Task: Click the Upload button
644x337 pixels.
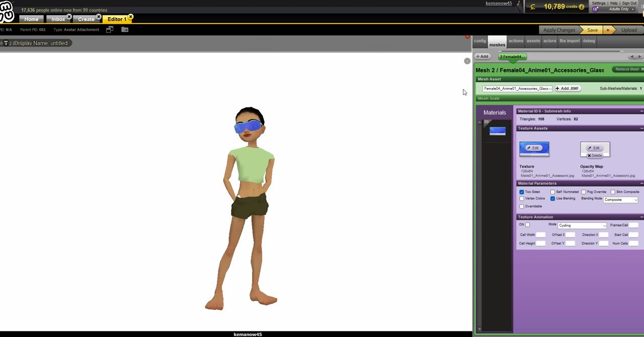Action: click(x=629, y=30)
